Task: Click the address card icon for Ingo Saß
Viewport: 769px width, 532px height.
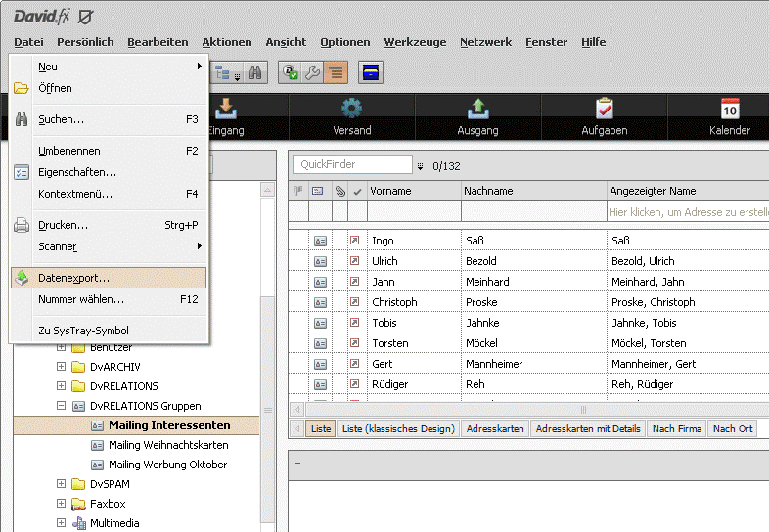Action: pos(320,241)
